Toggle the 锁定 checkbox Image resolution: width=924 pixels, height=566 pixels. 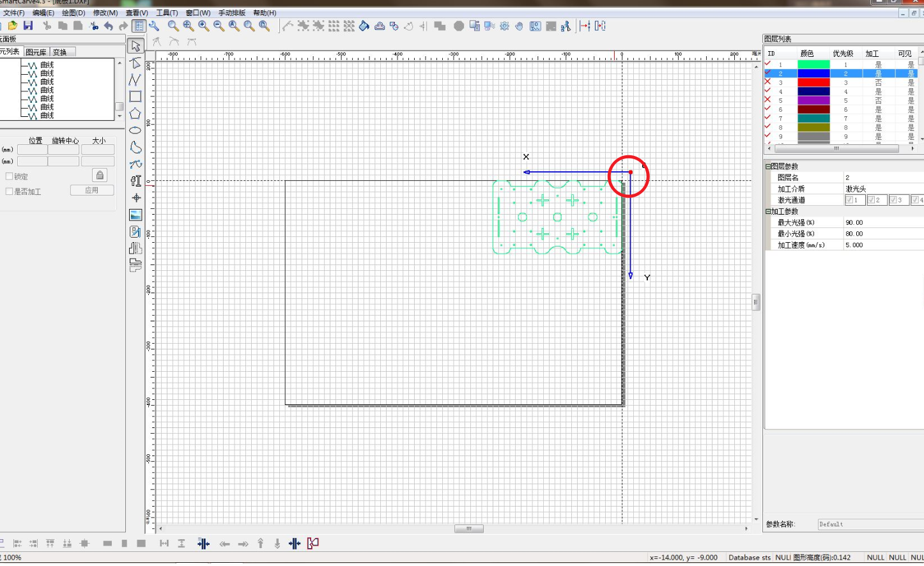pos(9,176)
